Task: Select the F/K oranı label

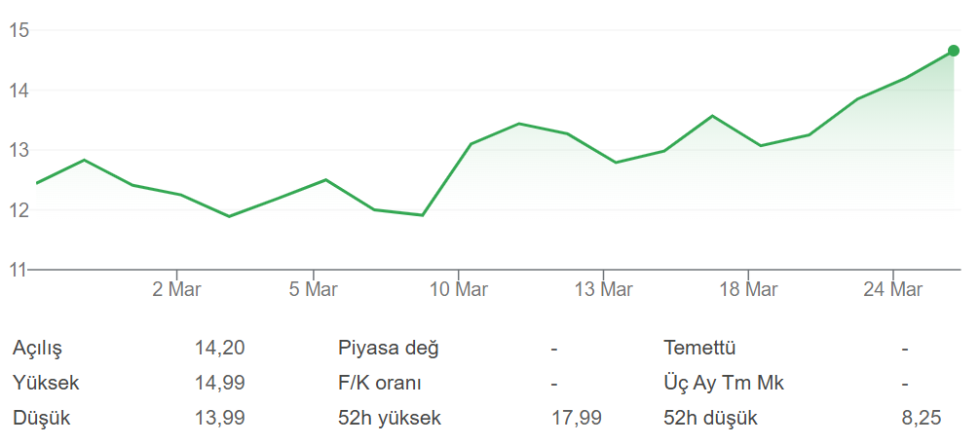Action: (380, 383)
